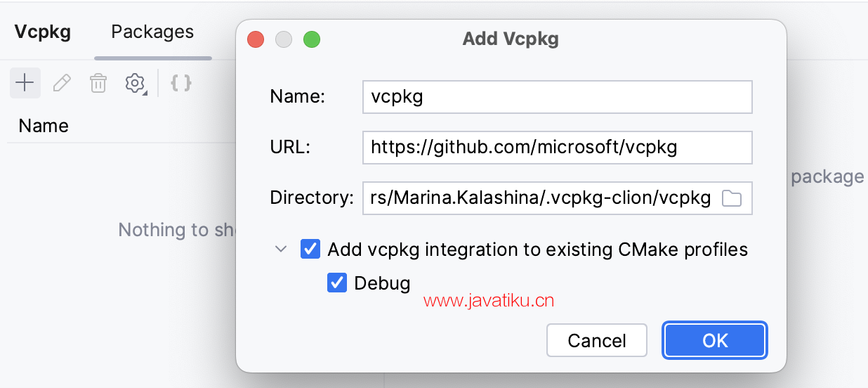868x388 pixels.
Task: Select the Vcpkg tab
Action: tap(43, 32)
